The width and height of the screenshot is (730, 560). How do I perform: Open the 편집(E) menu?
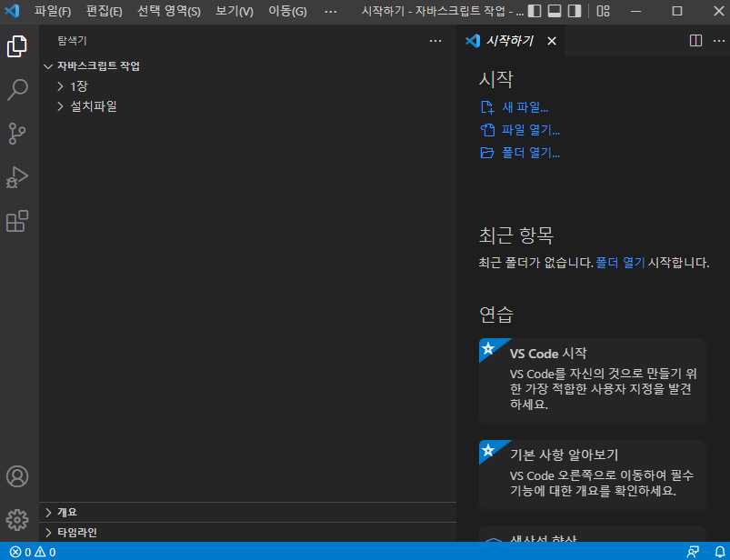coord(105,11)
